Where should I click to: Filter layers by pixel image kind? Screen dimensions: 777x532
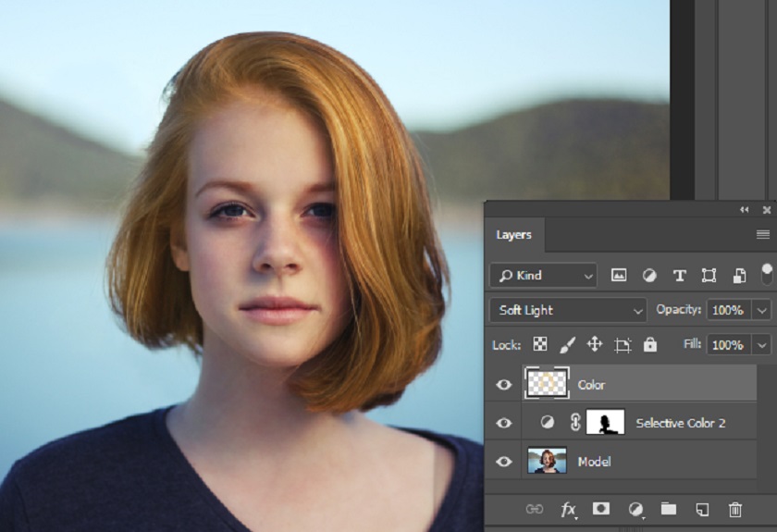tap(619, 275)
